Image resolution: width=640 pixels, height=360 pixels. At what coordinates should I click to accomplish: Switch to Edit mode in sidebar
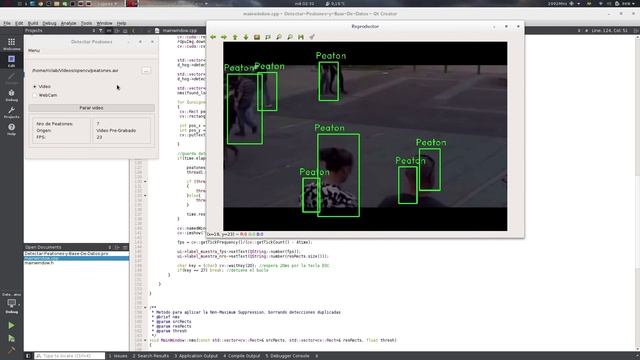point(11,61)
